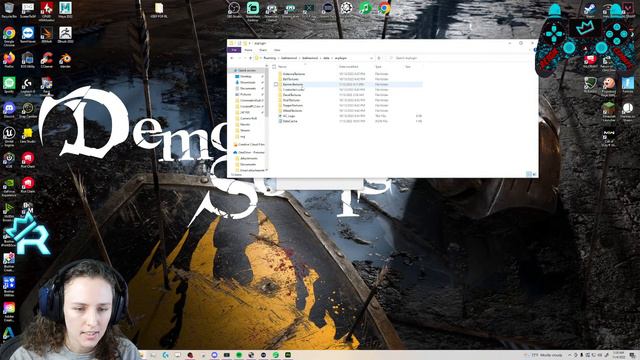
Task: Launch the Discord desktop shortcut
Action: pos(9,110)
